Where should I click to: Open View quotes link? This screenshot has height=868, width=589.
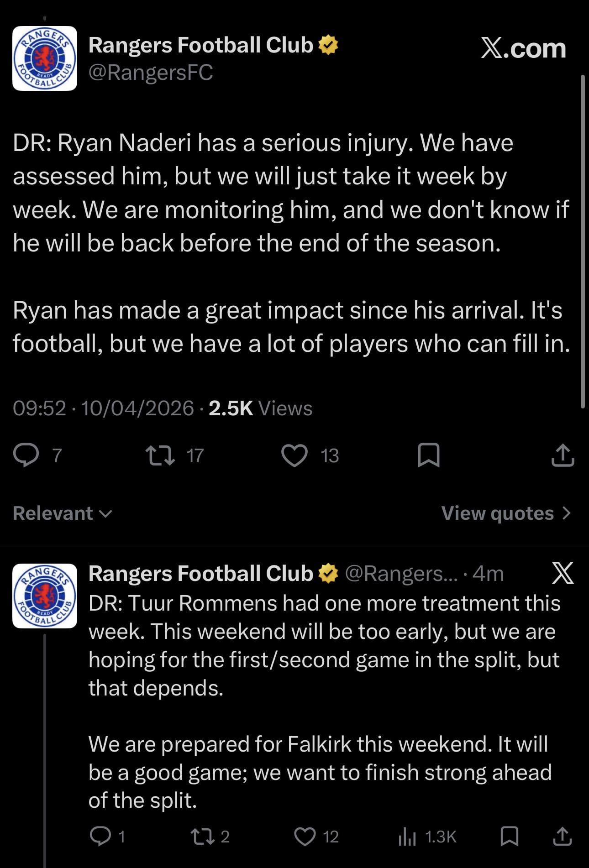497,513
